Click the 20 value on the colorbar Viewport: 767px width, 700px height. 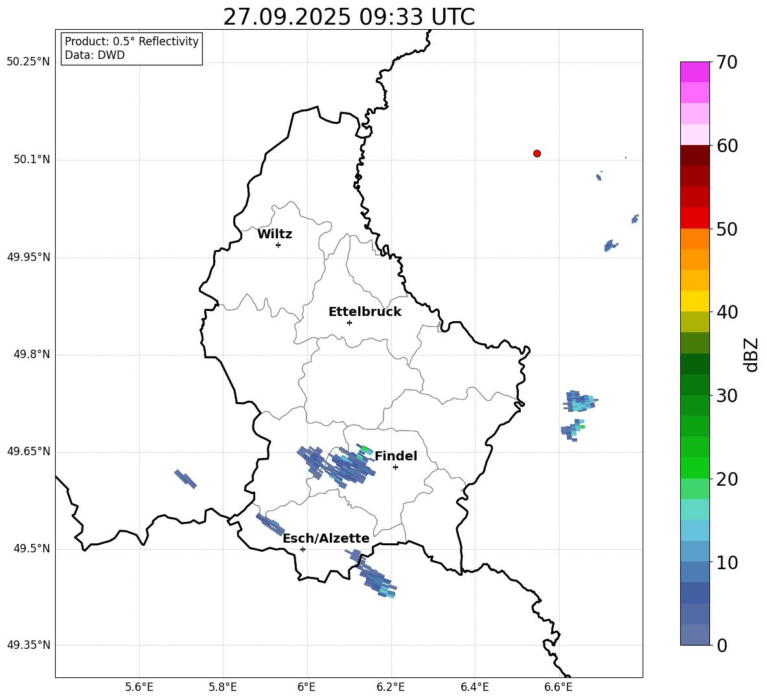pyautogui.click(x=727, y=479)
